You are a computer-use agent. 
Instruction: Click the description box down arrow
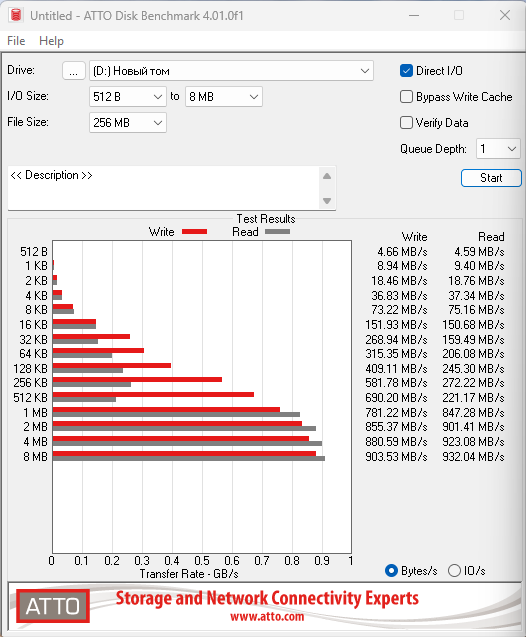click(x=327, y=201)
